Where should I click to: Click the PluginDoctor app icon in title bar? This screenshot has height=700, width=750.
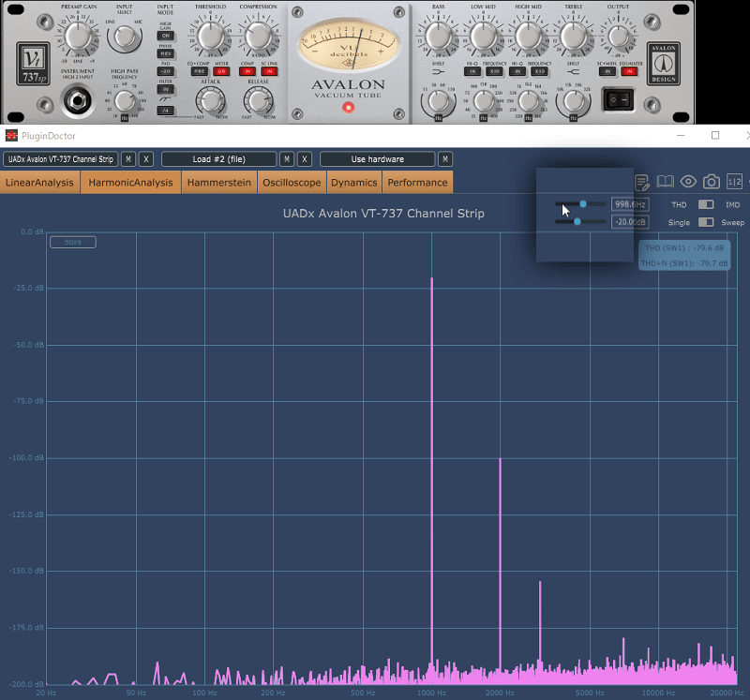(x=11, y=136)
